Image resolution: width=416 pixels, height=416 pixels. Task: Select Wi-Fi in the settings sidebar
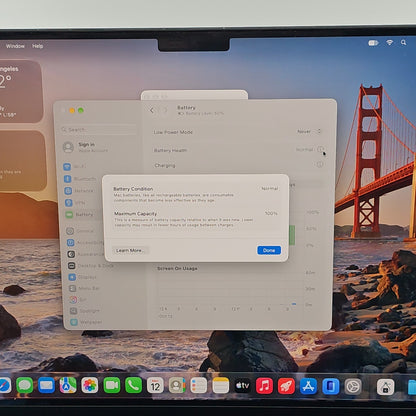point(75,166)
